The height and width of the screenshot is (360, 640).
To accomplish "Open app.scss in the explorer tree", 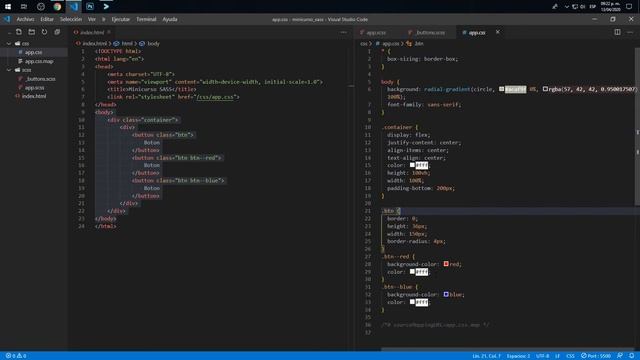I will tap(34, 88).
